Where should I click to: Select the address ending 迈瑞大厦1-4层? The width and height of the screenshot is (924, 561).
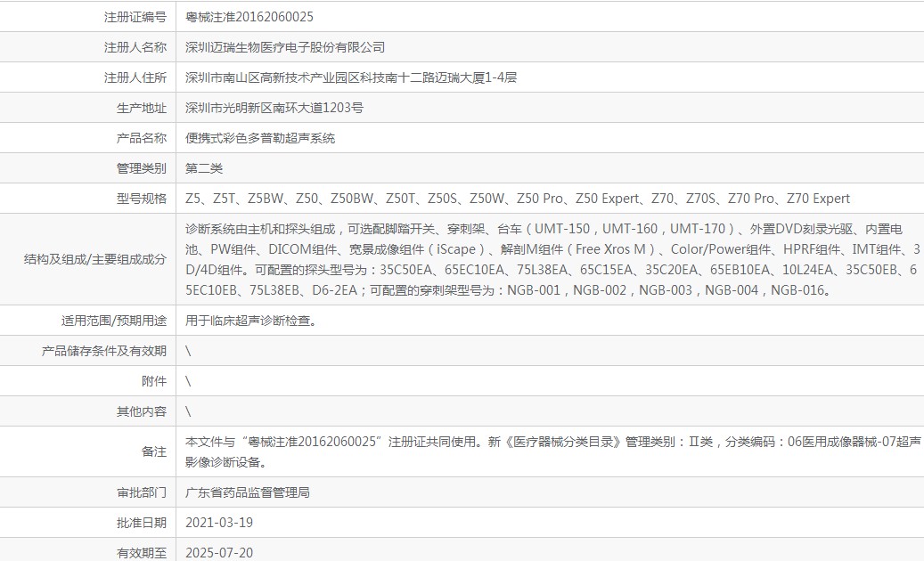351,77
